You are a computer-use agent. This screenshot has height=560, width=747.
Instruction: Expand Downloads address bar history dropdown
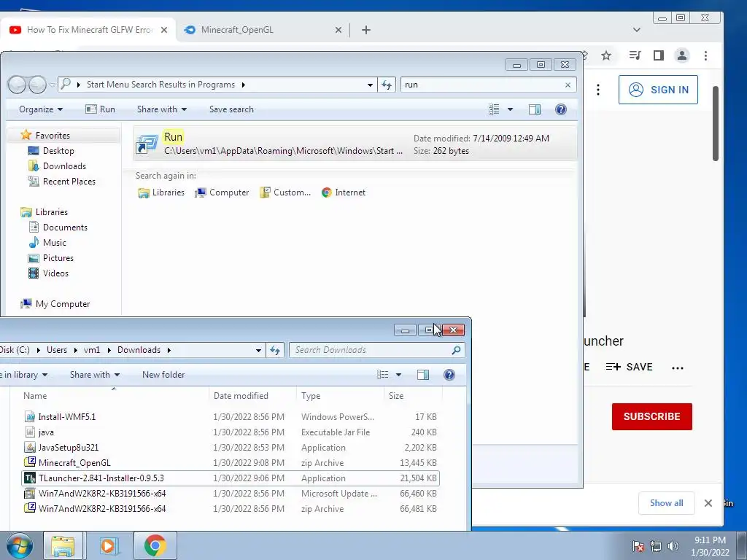(x=258, y=350)
